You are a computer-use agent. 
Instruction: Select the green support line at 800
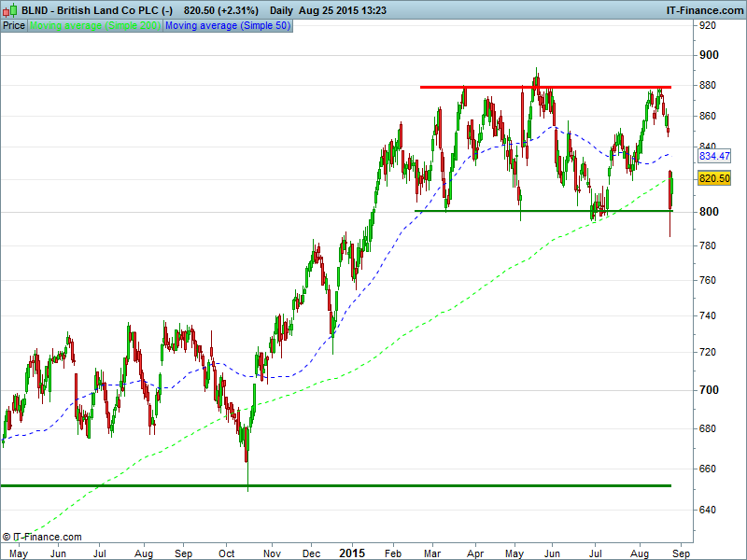click(x=542, y=211)
